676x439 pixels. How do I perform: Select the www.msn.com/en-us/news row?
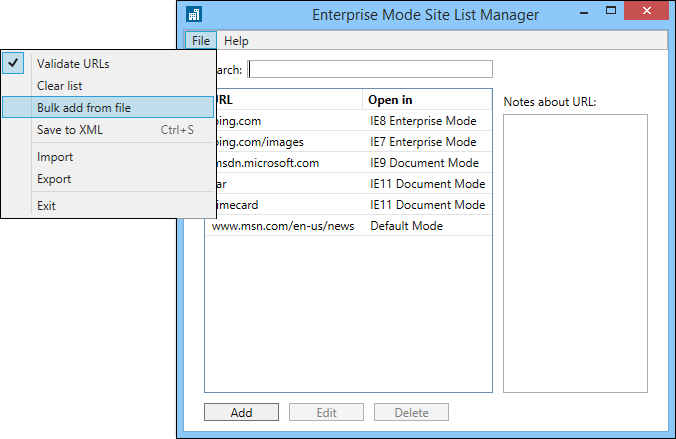347,226
